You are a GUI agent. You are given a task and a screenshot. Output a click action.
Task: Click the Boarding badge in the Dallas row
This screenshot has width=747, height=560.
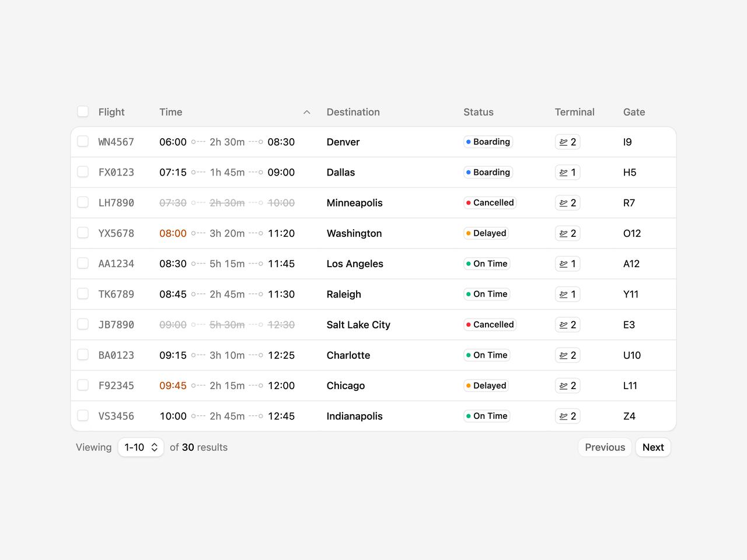[x=488, y=172]
